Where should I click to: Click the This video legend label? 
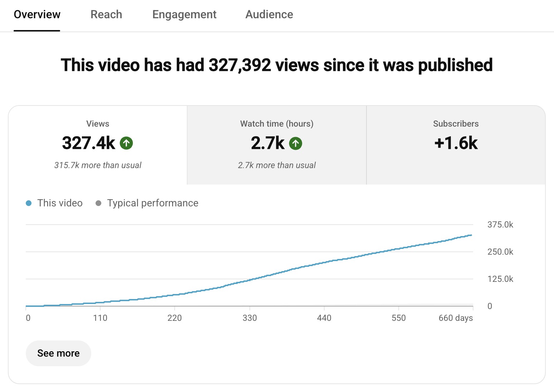[x=60, y=203]
